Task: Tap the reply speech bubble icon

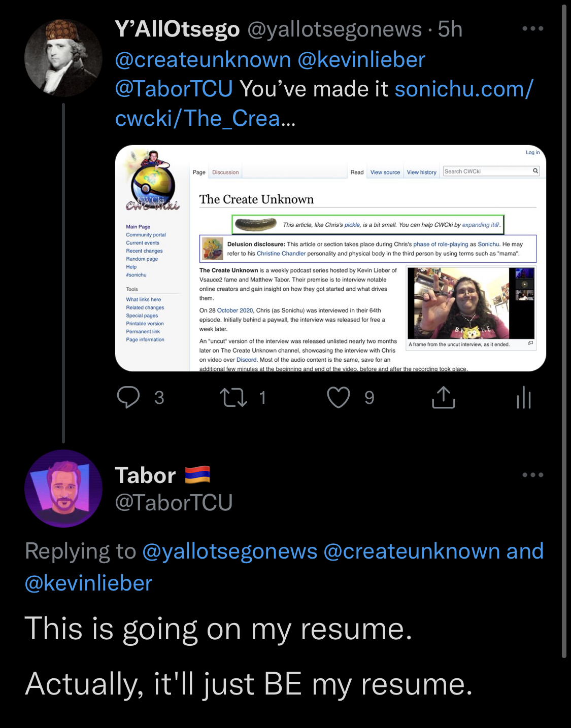Action: 128,397
